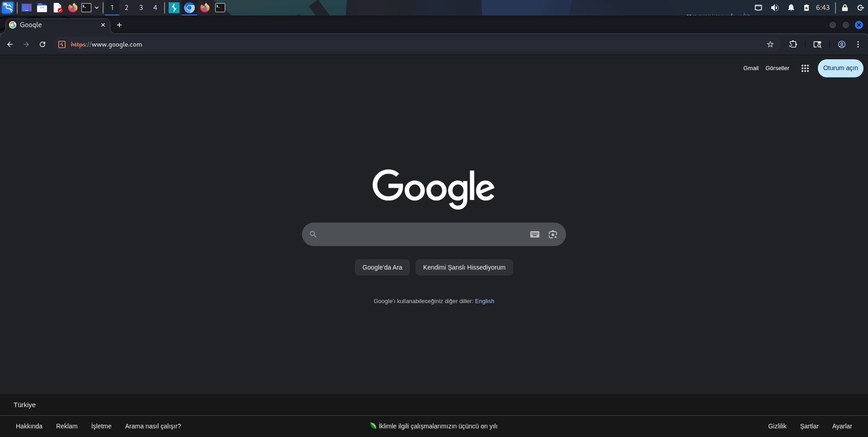Lock the screen with the padlock icon
The height and width of the screenshot is (437, 868).
[x=845, y=8]
